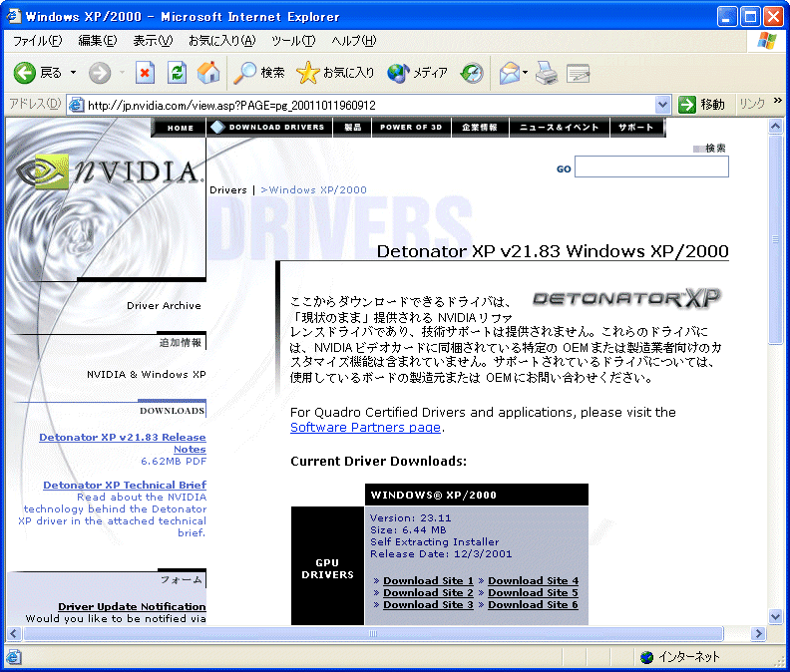The height and width of the screenshot is (672, 790).
Task: Click the Windows flag logo throbber
Action: coord(767,40)
